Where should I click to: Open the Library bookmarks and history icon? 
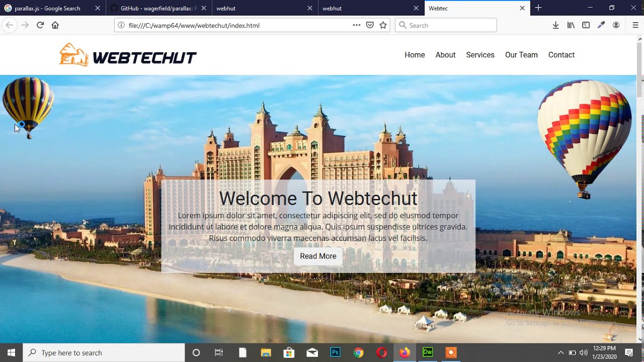(571, 25)
